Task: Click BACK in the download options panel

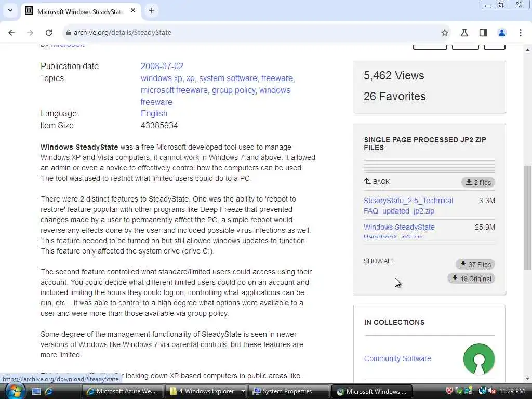Action: click(377, 181)
